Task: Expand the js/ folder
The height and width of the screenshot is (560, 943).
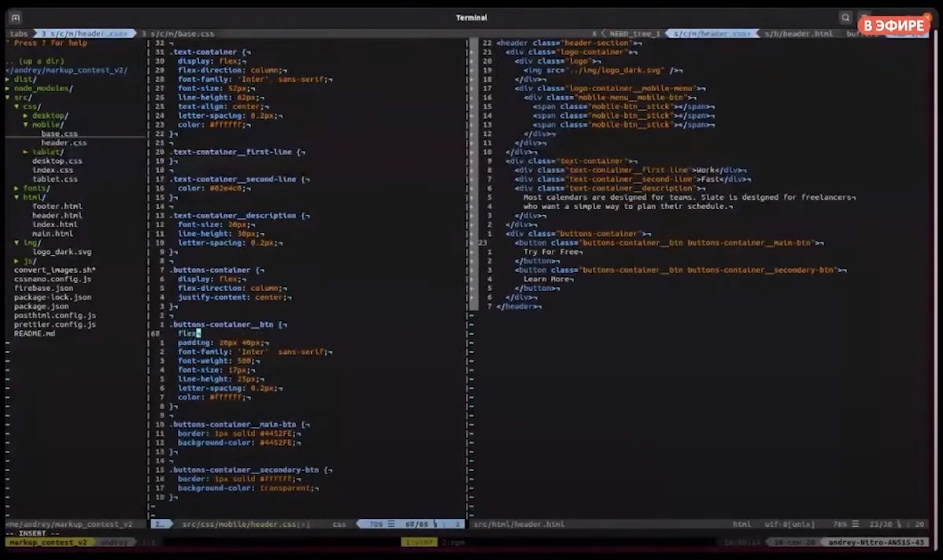Action: click(x=26, y=261)
